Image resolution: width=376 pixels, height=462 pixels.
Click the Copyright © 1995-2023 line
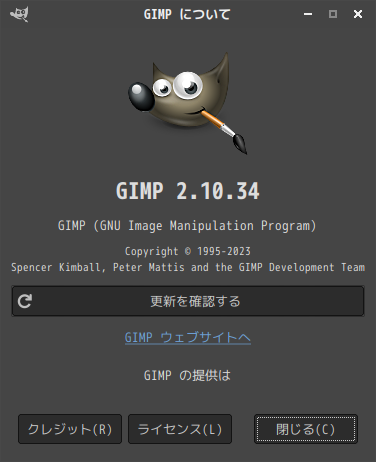coord(188,251)
